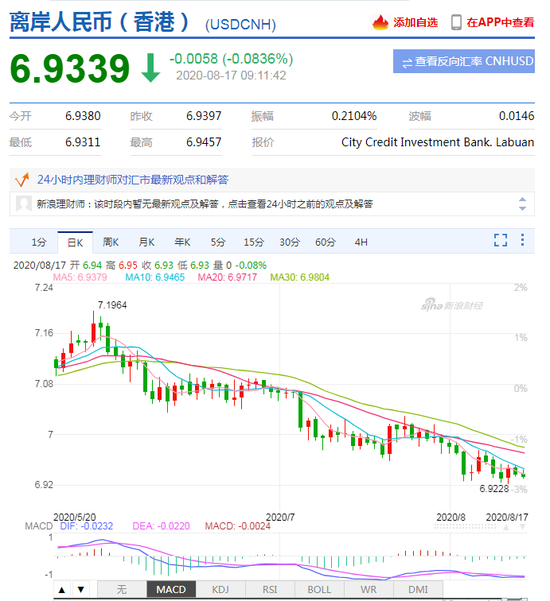Click the 最低 value 6.9311

[83, 142]
